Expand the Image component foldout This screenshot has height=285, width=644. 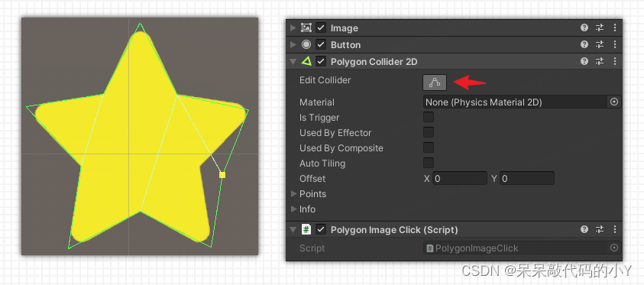293,28
